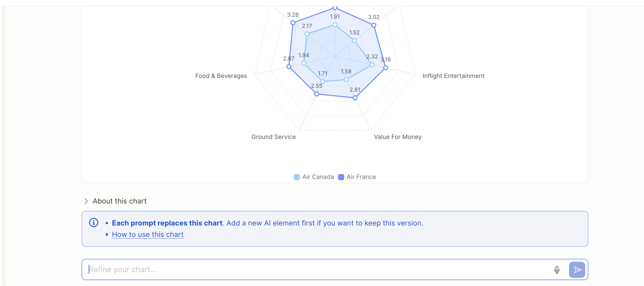644x286 pixels.
Task: Click the microphone voice input icon
Action: [x=557, y=270]
